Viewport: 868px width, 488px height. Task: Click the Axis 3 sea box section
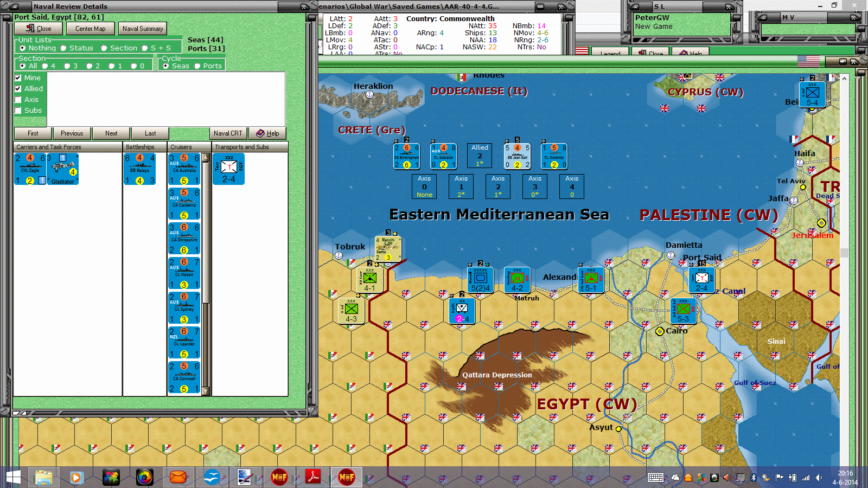click(x=535, y=187)
